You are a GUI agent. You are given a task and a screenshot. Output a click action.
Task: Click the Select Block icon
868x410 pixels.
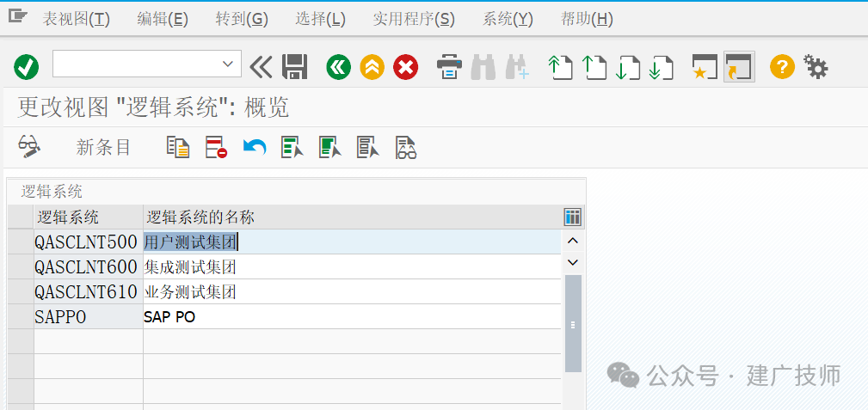[330, 148]
